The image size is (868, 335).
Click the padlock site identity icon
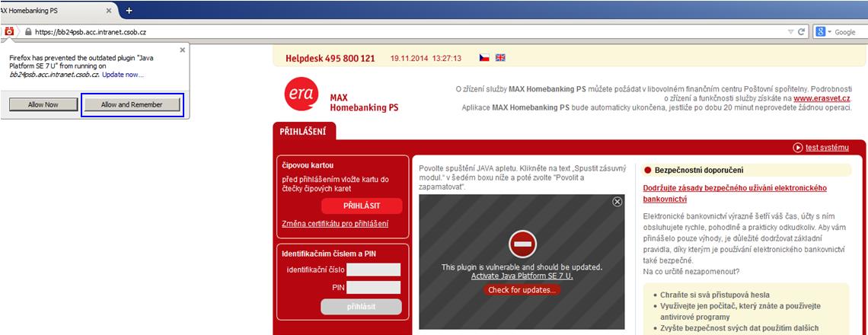[27, 32]
